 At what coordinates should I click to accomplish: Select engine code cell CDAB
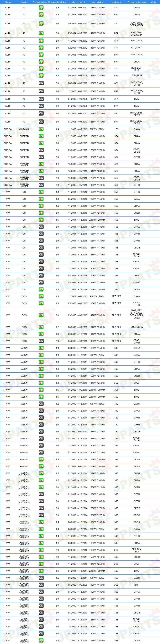click(x=137, y=473)
